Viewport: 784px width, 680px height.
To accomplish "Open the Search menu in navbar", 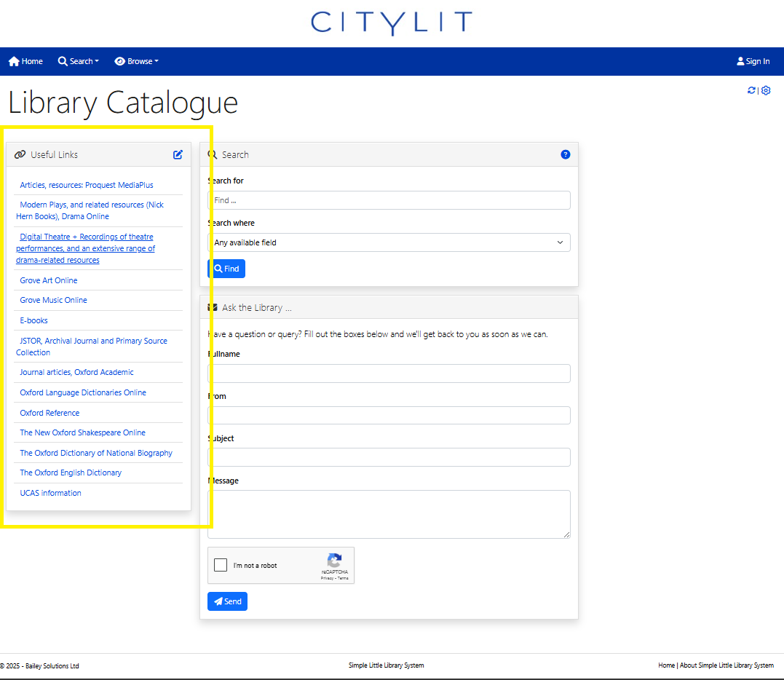I will click(x=78, y=61).
